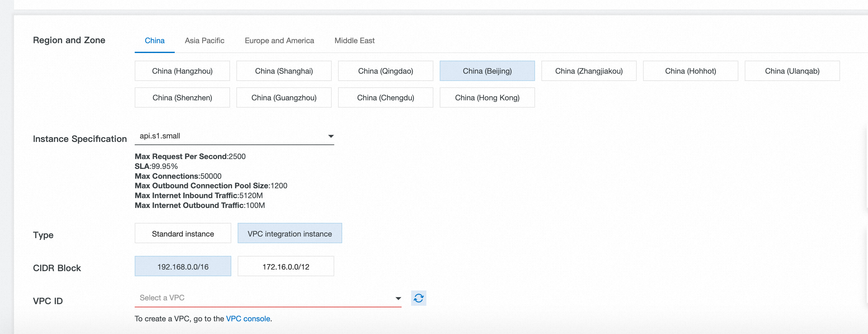Choose CIDR block 172.16.0.0/12
Image resolution: width=868 pixels, height=334 pixels.
point(286,266)
